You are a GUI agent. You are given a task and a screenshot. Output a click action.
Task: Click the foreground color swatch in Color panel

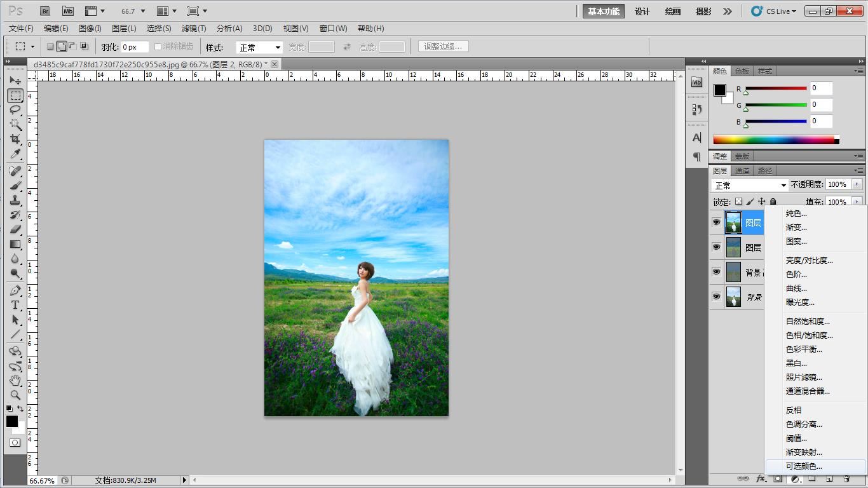pos(719,90)
